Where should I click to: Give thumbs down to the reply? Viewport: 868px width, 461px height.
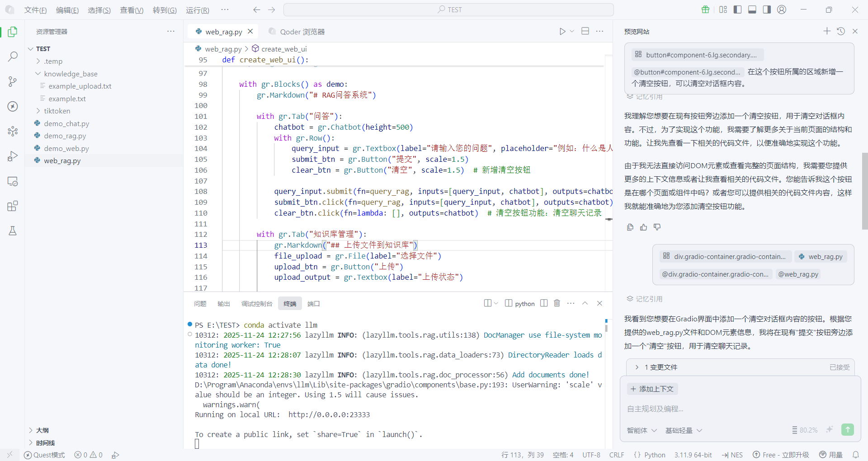point(657,227)
